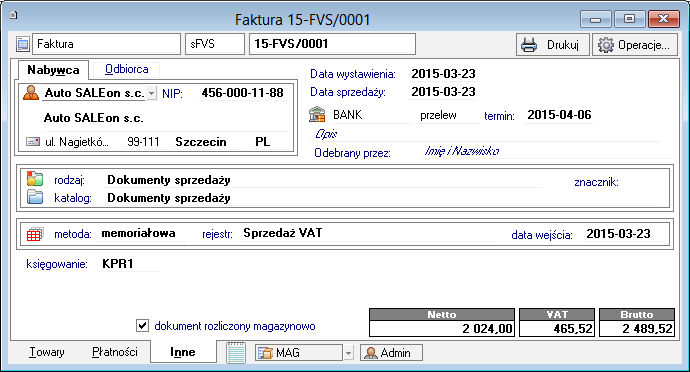Click the blue folder icon next to katalog
The height and width of the screenshot is (372, 690).
point(35,197)
